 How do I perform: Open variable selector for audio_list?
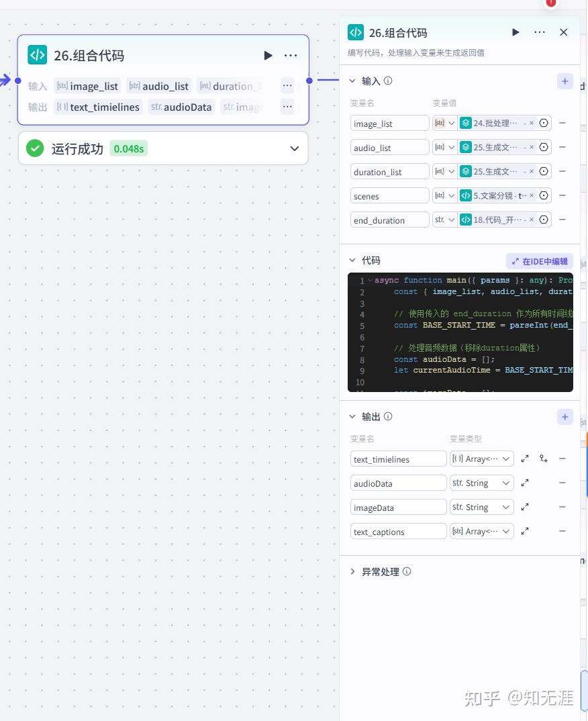(544, 147)
